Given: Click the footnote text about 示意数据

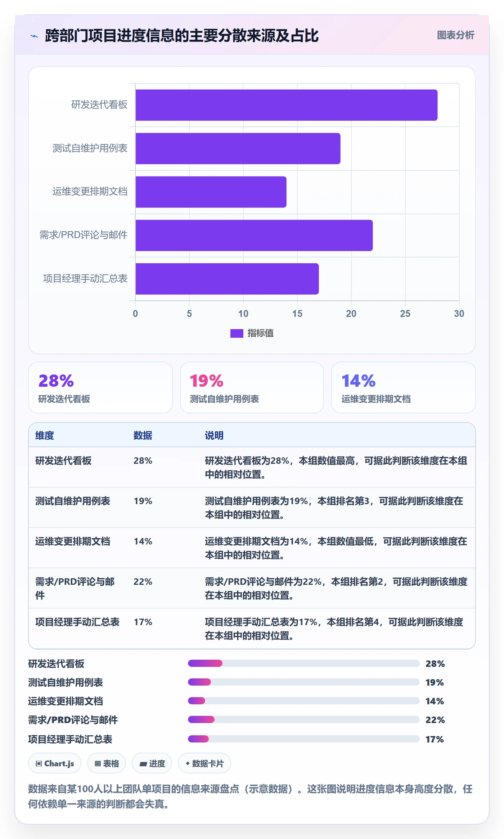Looking at the screenshot, I should [x=251, y=796].
